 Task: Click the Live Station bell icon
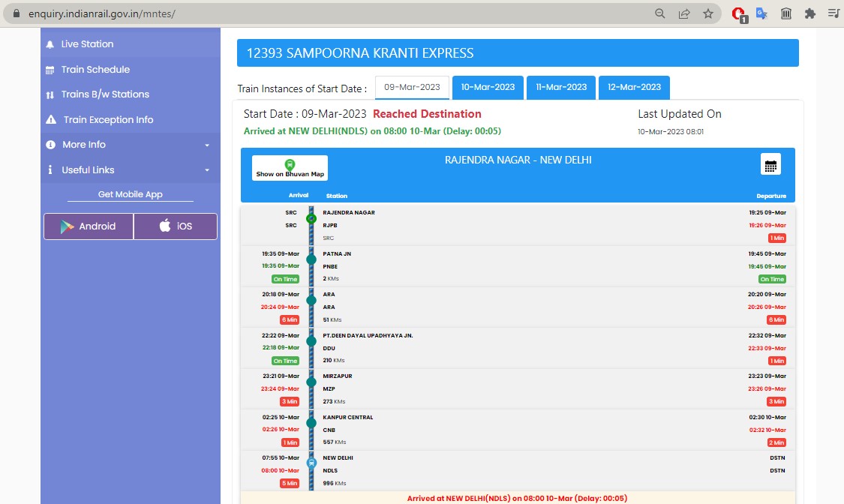point(50,45)
